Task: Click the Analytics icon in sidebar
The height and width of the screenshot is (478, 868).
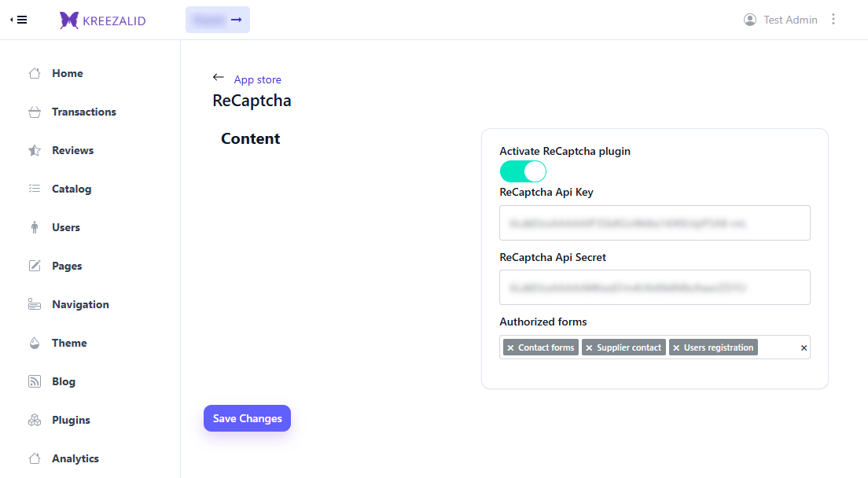Action: (35, 458)
